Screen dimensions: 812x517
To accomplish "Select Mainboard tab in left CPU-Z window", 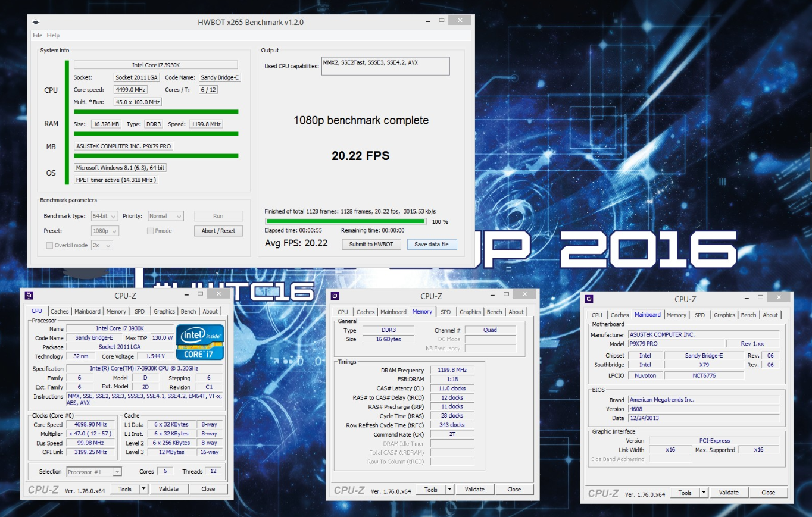I will [x=88, y=311].
